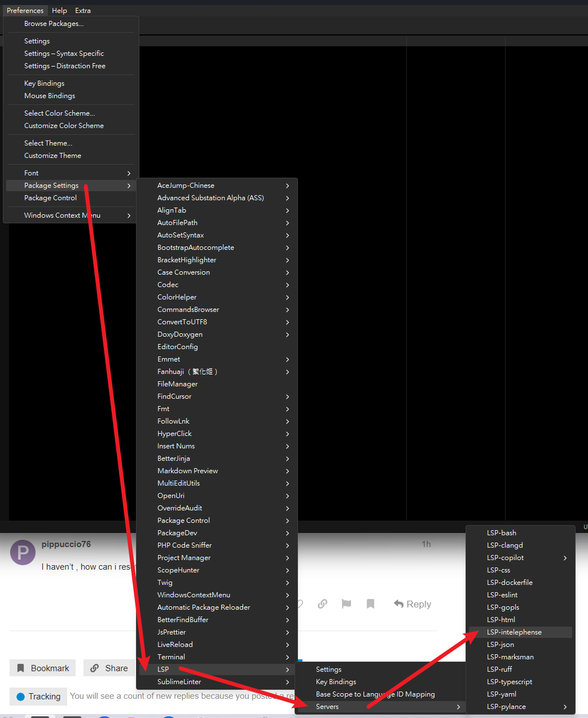The width and height of the screenshot is (588, 718).
Task: Select Key Bindings under the LSP submenu
Action: (x=336, y=682)
